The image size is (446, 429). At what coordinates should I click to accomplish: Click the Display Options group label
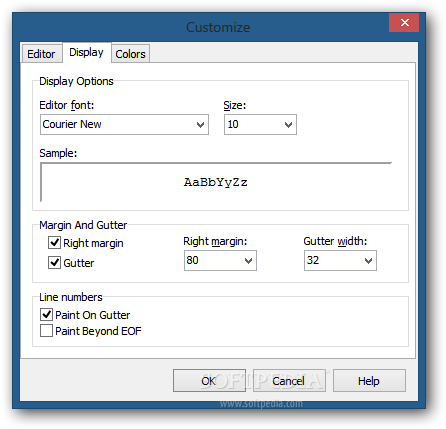pyautogui.click(x=76, y=81)
